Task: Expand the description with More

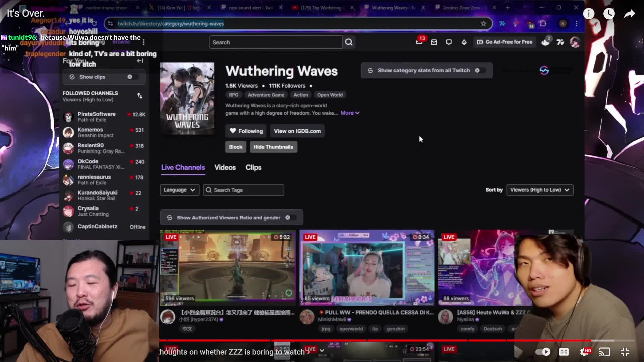Action: click(350, 113)
